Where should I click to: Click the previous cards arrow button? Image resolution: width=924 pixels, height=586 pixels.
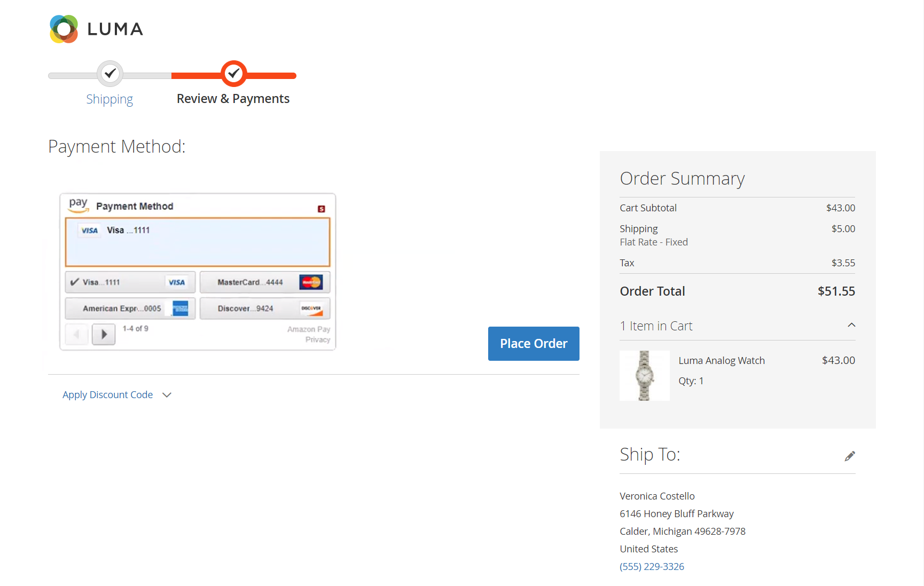(x=76, y=335)
